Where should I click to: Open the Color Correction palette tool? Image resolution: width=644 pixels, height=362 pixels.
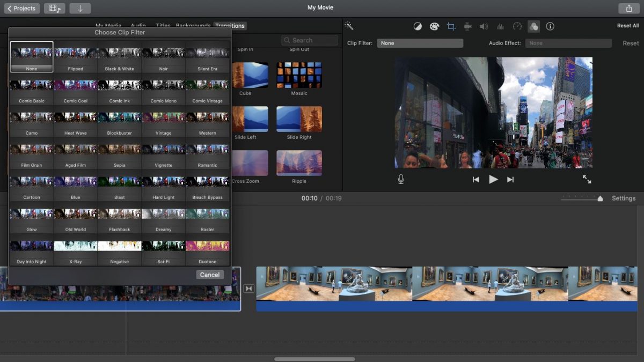(434, 26)
